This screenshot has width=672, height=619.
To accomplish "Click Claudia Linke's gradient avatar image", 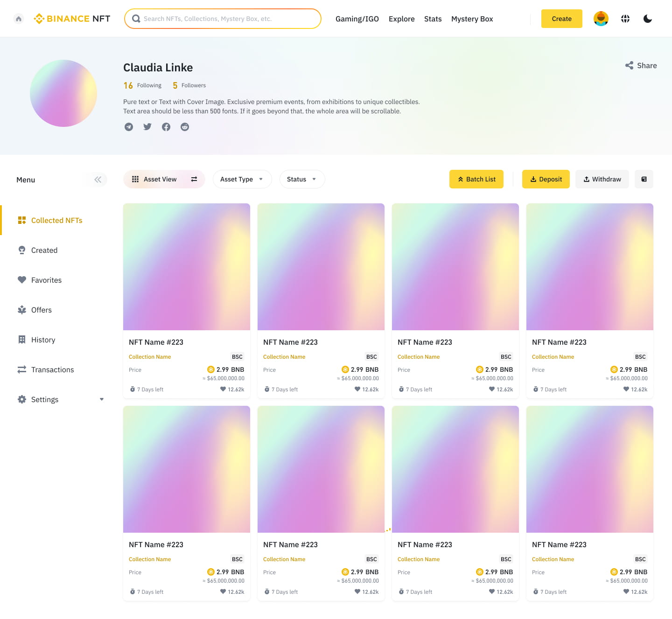I will (x=63, y=93).
